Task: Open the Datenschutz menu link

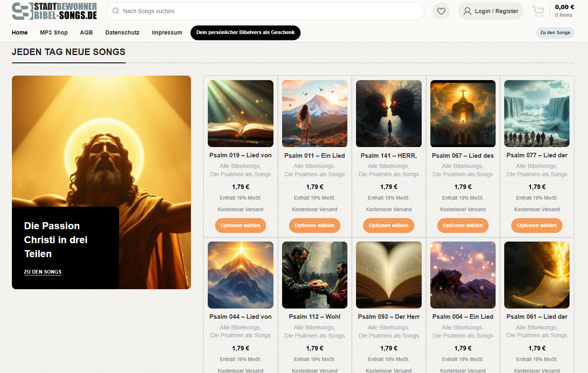Action: click(x=122, y=32)
